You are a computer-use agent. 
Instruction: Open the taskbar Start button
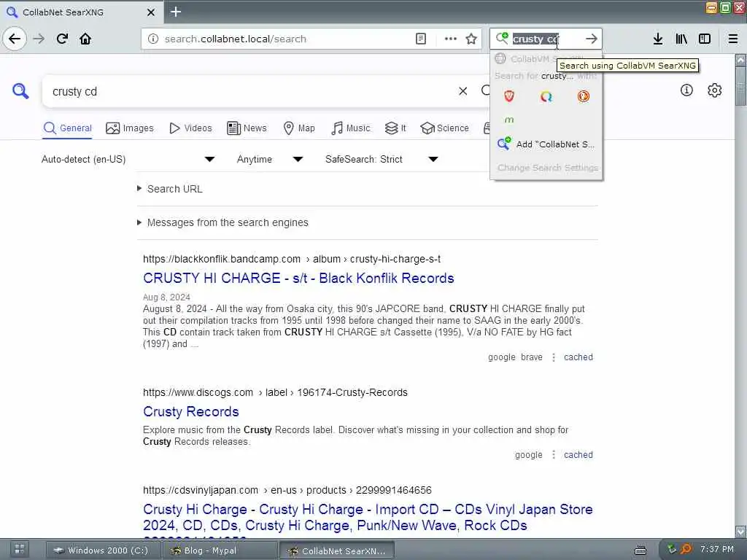(20, 550)
